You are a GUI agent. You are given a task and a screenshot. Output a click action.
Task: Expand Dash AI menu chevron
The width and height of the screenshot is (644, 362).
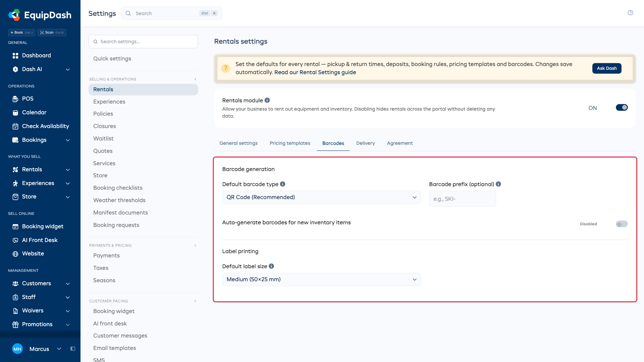(68, 69)
